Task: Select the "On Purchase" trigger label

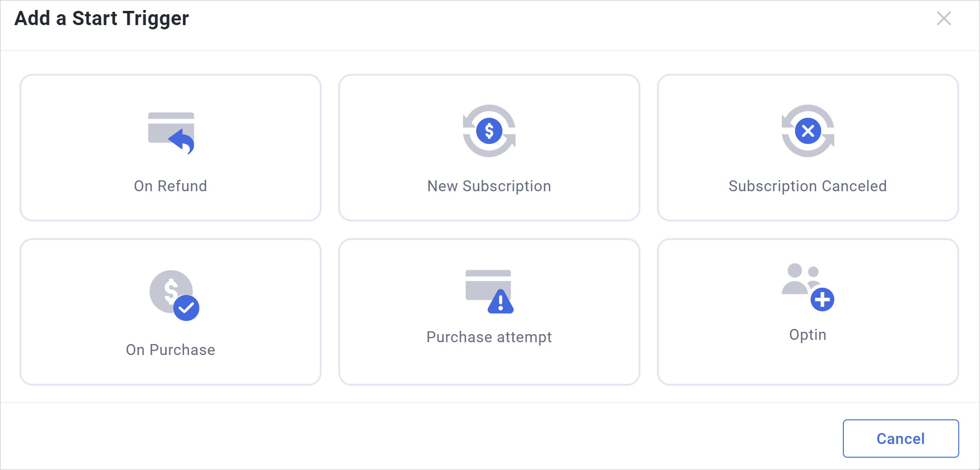Action: (x=170, y=350)
